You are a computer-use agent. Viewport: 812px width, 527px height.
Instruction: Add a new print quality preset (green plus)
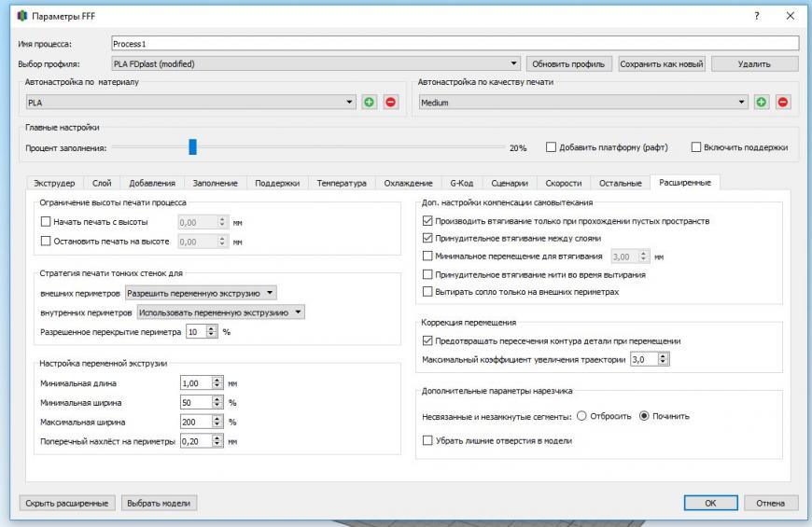pos(762,103)
